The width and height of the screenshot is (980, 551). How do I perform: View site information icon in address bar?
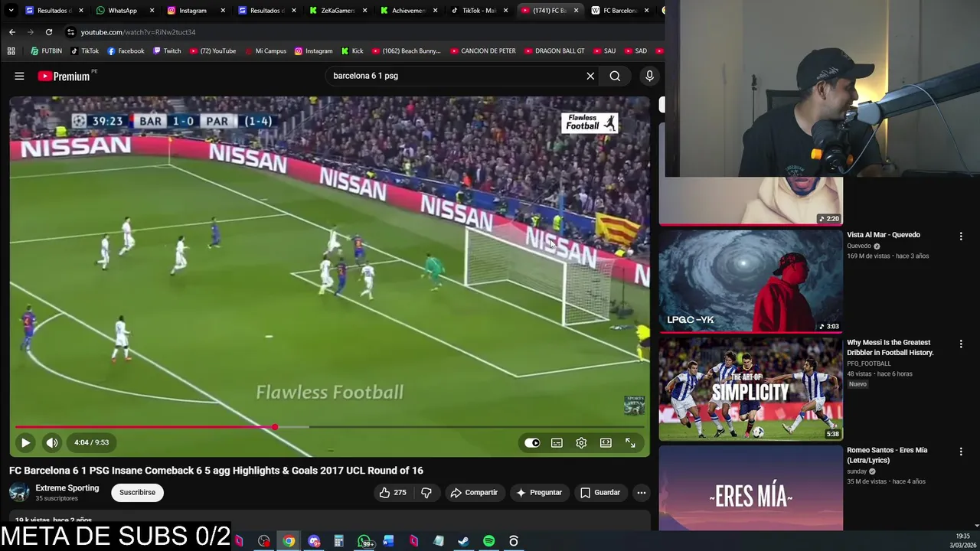coord(70,32)
